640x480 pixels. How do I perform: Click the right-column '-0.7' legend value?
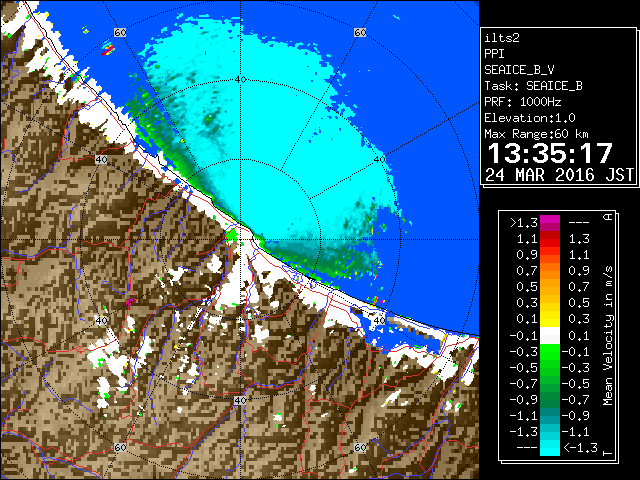[576, 400]
